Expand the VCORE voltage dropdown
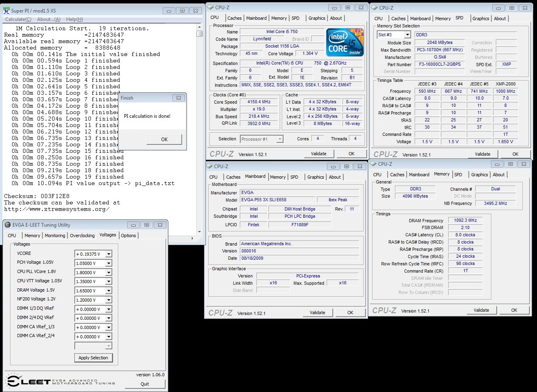The height and width of the screenshot is (392, 537). pyautogui.click(x=108, y=254)
